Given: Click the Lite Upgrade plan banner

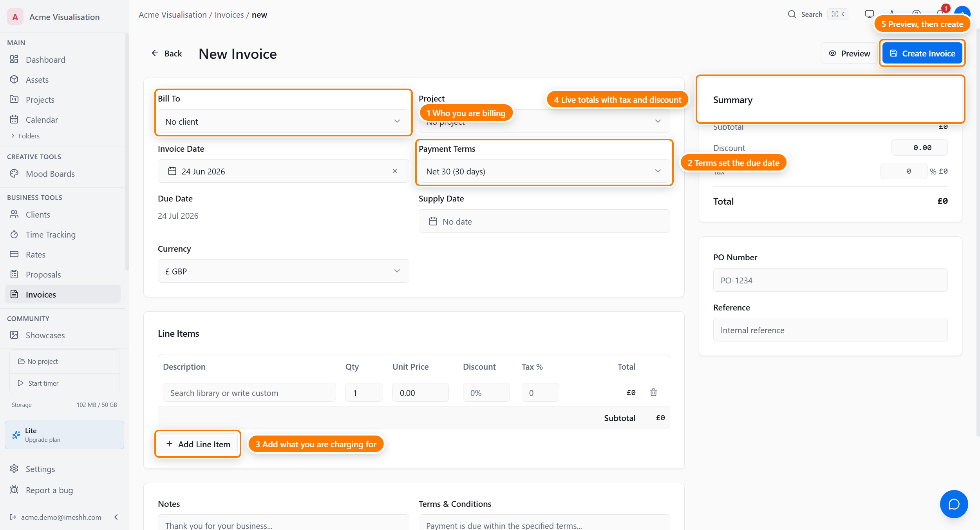Looking at the screenshot, I should [x=64, y=435].
